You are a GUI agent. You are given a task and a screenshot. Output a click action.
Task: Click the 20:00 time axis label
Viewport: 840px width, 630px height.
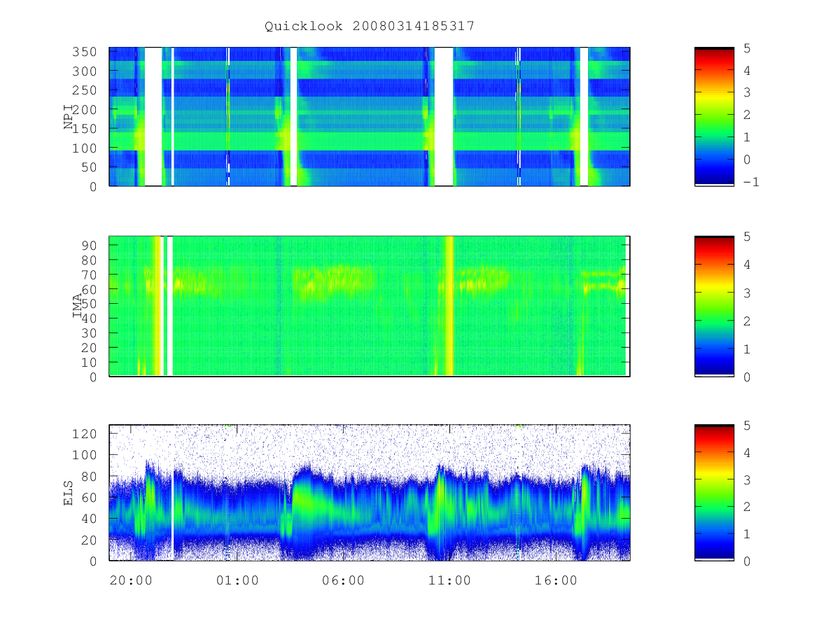click(x=131, y=580)
